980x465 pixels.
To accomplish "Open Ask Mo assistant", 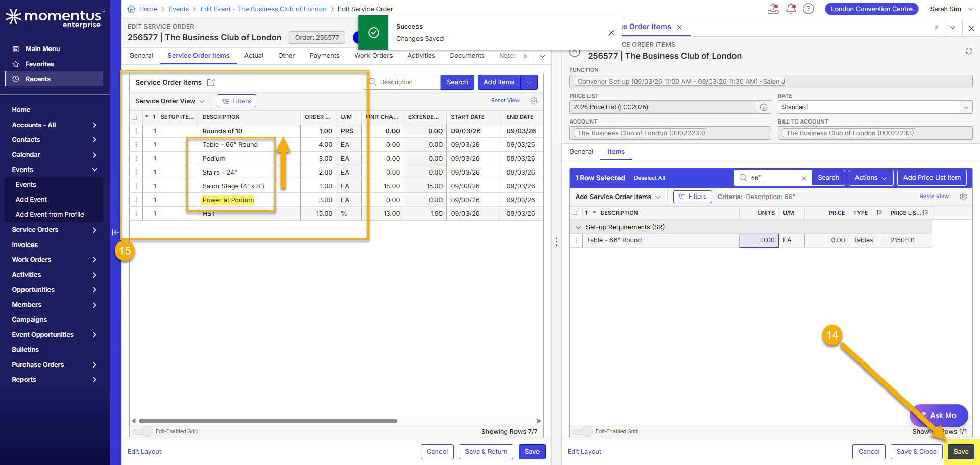I will 939,415.
